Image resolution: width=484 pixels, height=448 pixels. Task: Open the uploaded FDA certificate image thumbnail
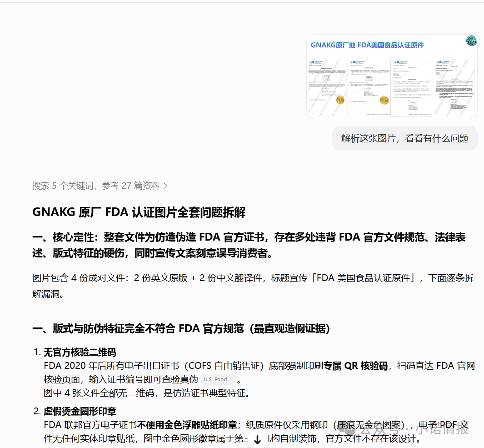tap(392, 76)
